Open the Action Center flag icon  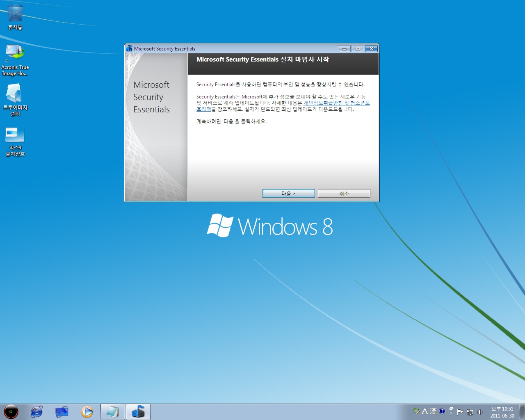[460, 412]
